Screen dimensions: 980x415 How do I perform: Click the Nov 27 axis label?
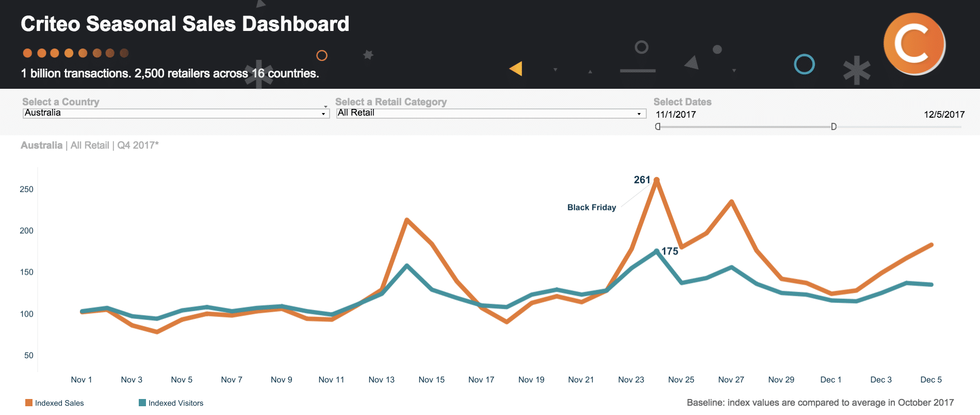(731, 380)
